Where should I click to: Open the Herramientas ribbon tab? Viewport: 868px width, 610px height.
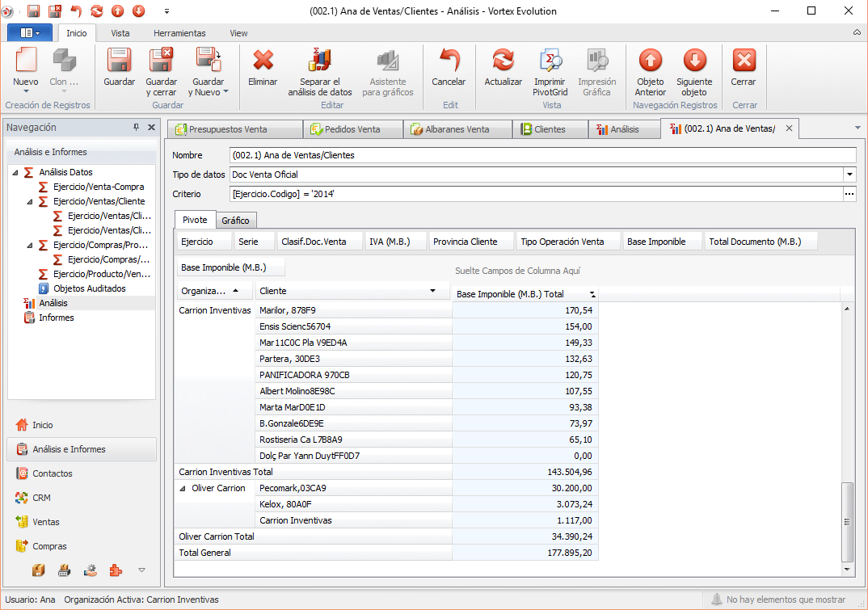tap(179, 33)
